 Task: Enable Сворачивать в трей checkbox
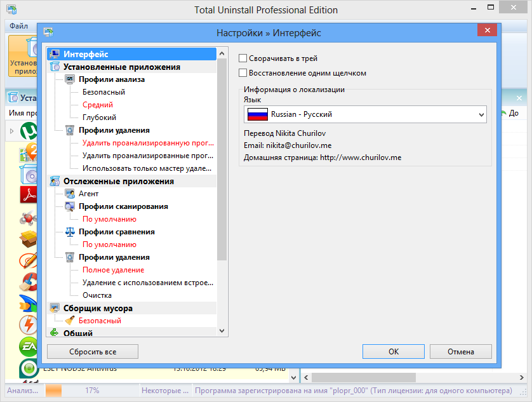(243, 58)
